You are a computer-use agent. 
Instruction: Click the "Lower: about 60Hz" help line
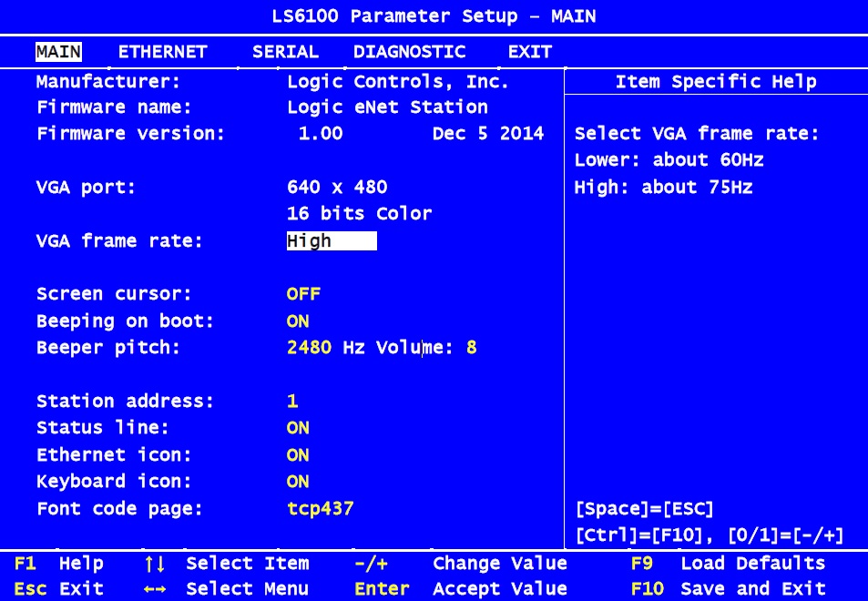669,160
